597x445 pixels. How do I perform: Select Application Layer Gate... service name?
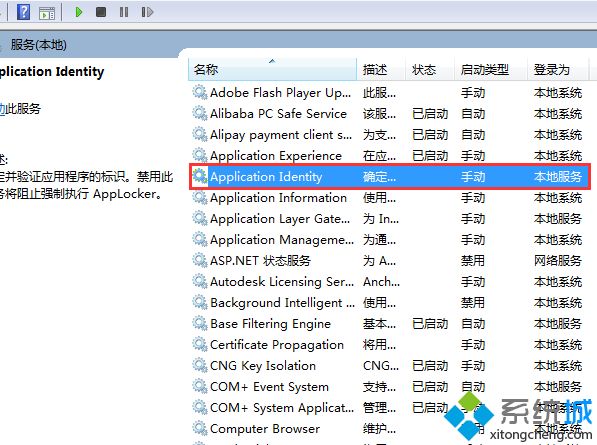click(x=280, y=219)
